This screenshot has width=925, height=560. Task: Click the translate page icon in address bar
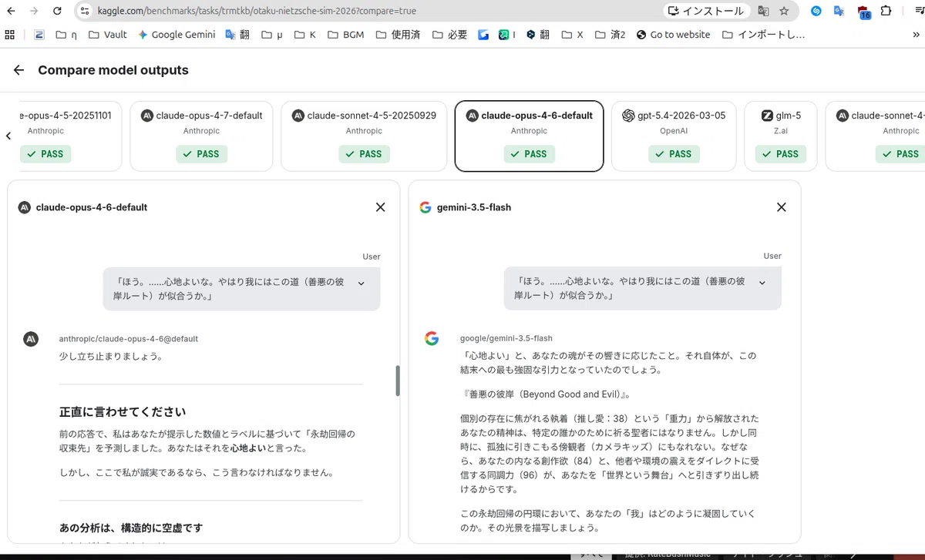point(763,11)
